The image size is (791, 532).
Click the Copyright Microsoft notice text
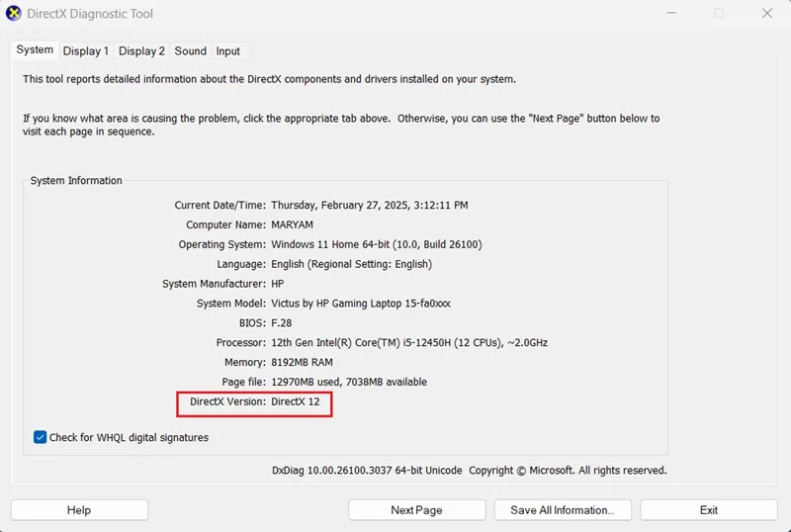pos(568,471)
